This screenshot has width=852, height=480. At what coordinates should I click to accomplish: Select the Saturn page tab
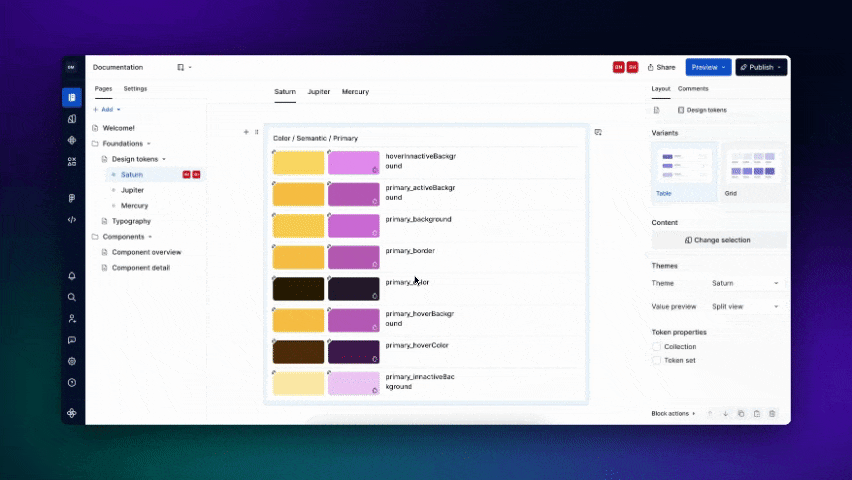[285, 92]
